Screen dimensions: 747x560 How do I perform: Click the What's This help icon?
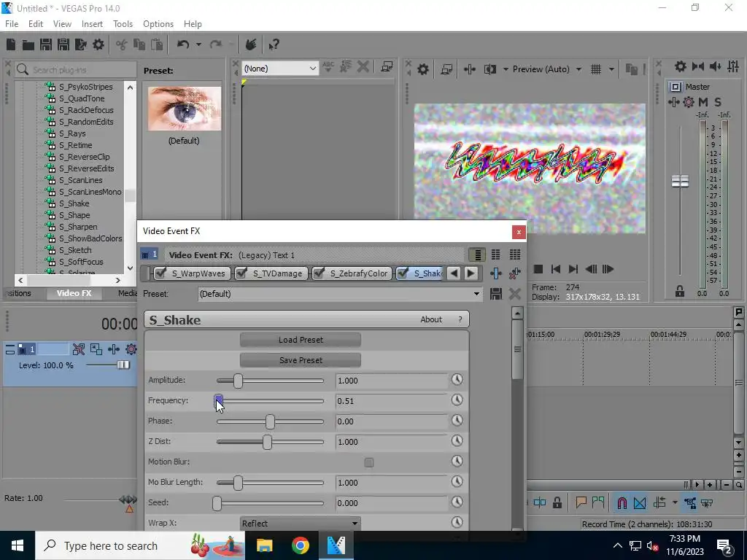point(274,44)
